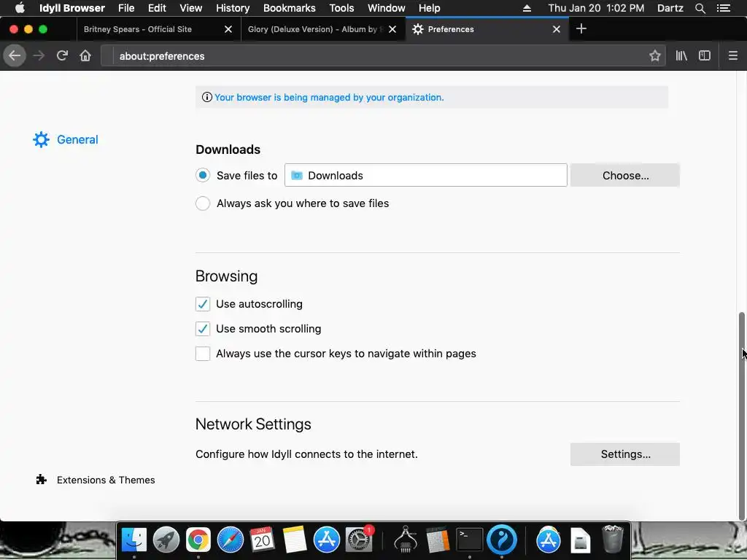Viewport: 747px width, 560px height.
Task: Open the History menu
Action: tap(233, 8)
